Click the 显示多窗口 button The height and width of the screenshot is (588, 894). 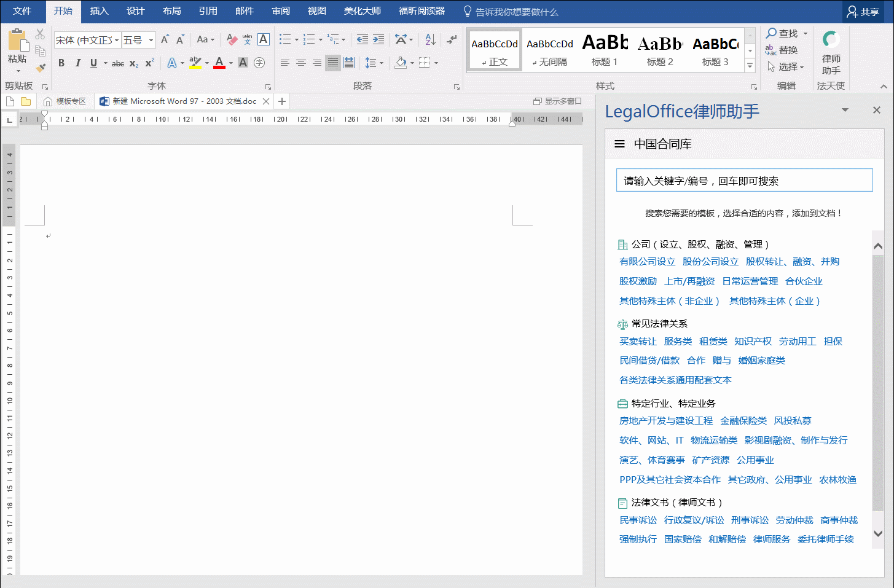click(x=557, y=101)
